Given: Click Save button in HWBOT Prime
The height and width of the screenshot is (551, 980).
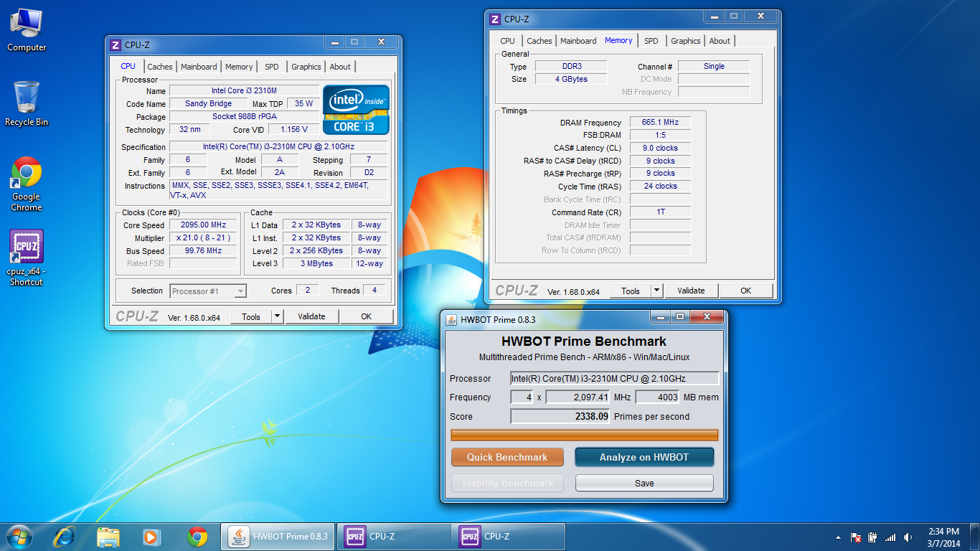Looking at the screenshot, I should [x=644, y=483].
